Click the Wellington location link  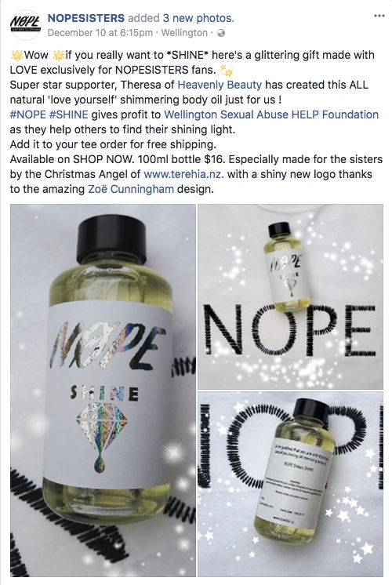click(x=184, y=33)
